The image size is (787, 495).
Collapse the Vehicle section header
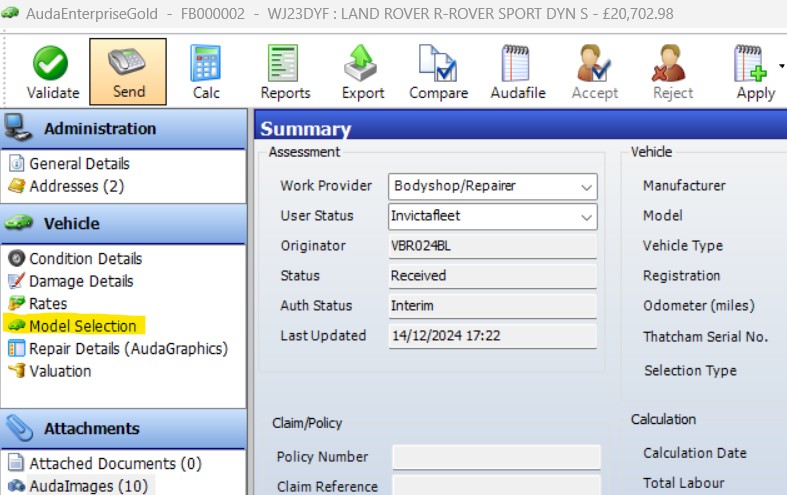[x=123, y=223]
